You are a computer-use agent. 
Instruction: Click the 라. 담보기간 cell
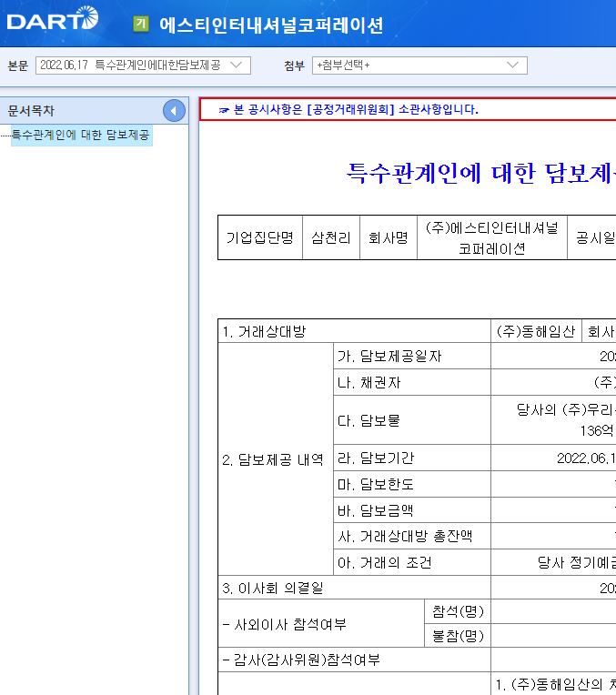[x=412, y=458]
